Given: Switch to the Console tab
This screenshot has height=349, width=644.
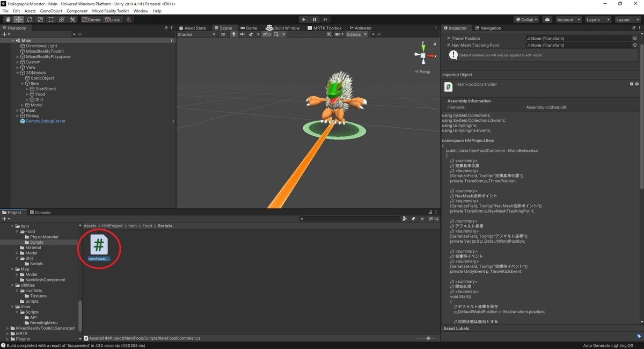Looking at the screenshot, I should [40, 213].
